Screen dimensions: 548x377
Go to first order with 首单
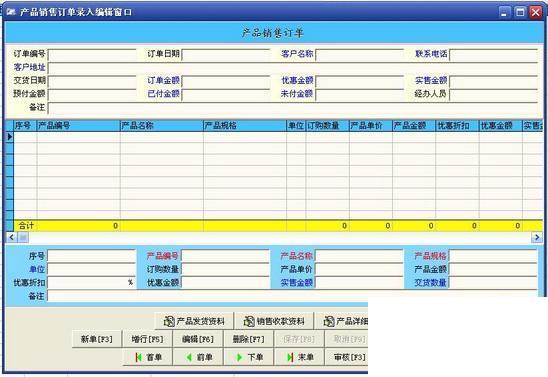click(x=149, y=357)
